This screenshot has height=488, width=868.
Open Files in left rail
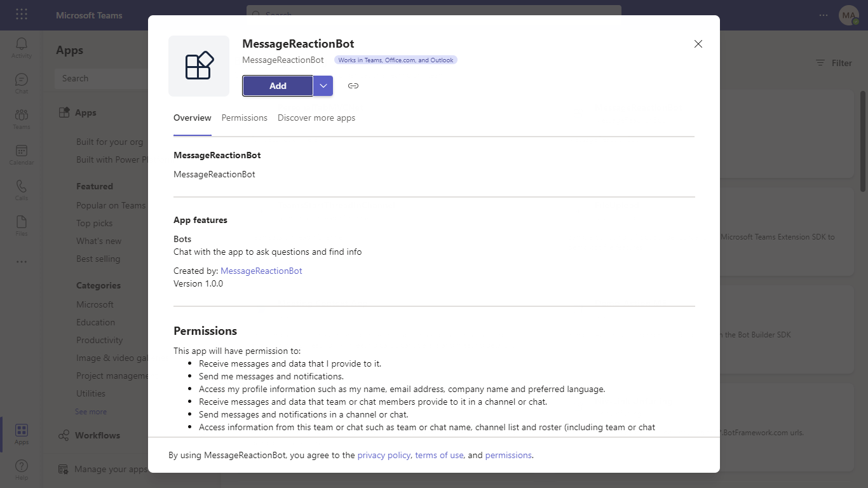22,225
